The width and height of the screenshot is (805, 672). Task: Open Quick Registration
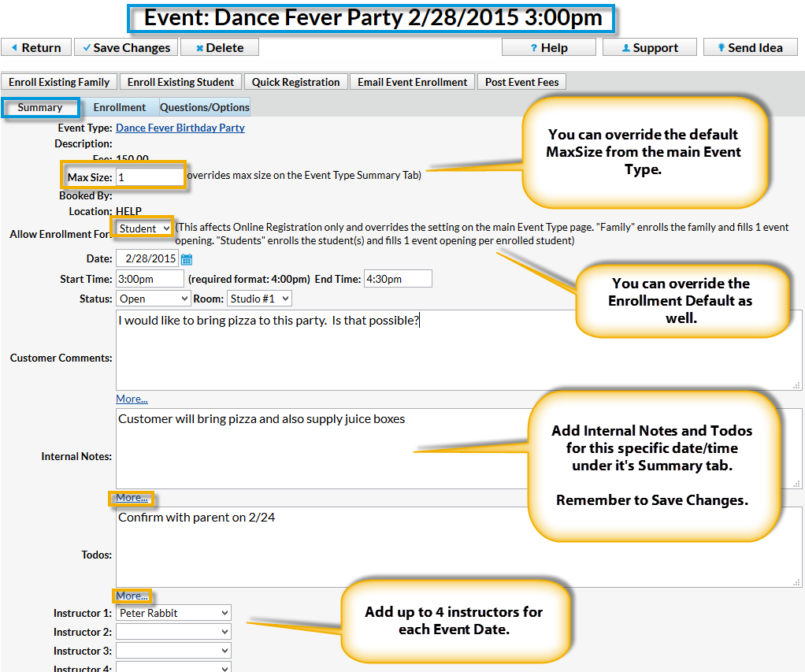coord(295,82)
